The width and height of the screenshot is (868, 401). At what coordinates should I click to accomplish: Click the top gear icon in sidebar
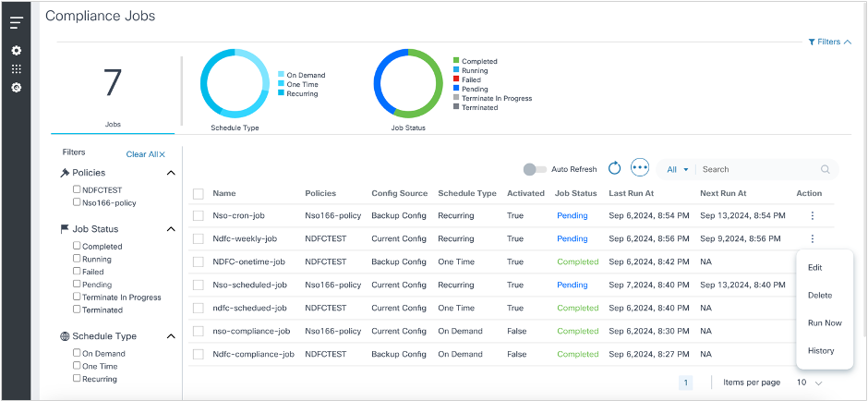coord(16,51)
